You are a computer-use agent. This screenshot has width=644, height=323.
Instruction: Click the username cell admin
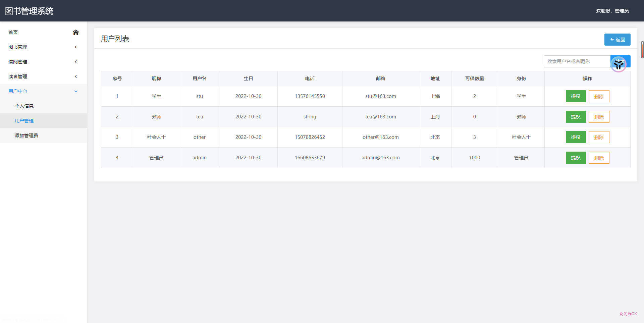(x=200, y=158)
